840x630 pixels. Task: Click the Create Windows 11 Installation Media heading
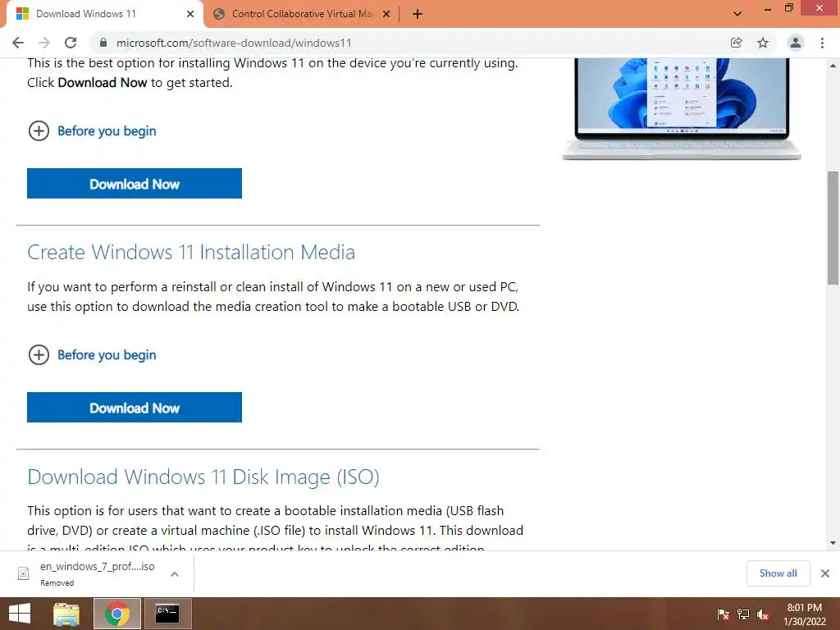[191, 252]
